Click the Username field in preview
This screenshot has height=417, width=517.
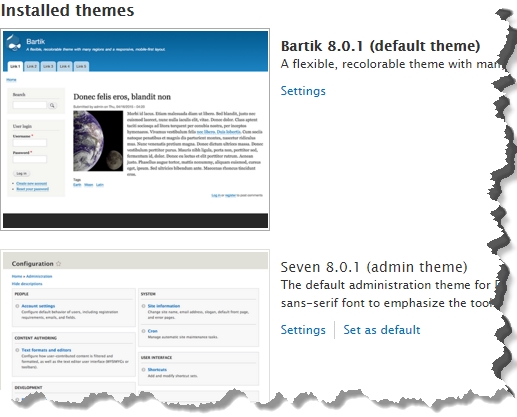(30, 143)
